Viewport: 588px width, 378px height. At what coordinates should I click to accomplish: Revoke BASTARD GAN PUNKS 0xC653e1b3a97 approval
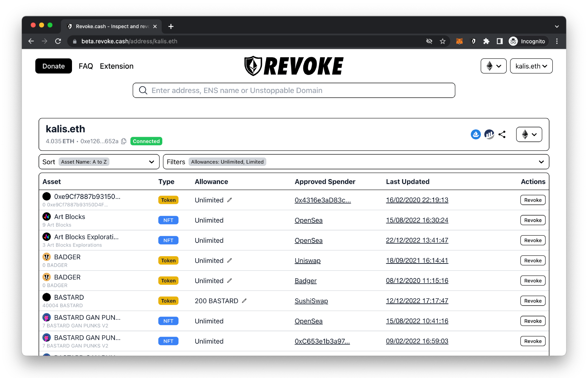tap(533, 341)
